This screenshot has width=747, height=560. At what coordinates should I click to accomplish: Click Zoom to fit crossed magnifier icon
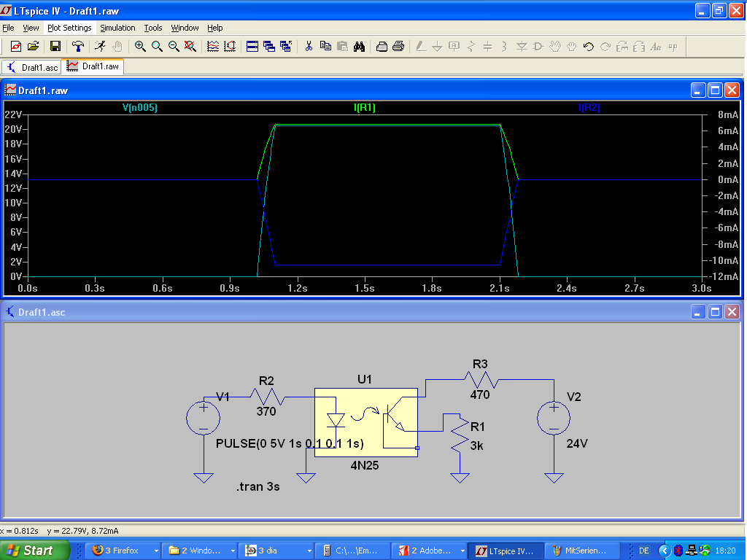pos(190,47)
